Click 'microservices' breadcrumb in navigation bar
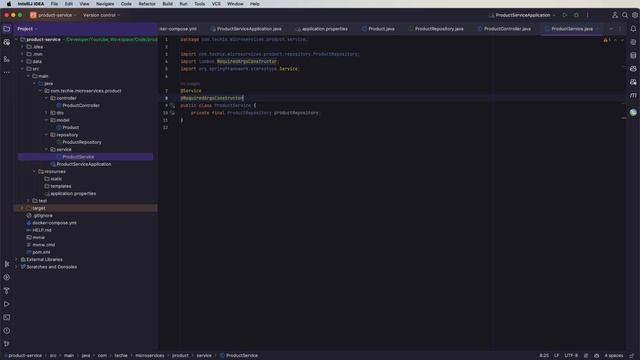This screenshot has width=640, height=360. (x=150, y=356)
